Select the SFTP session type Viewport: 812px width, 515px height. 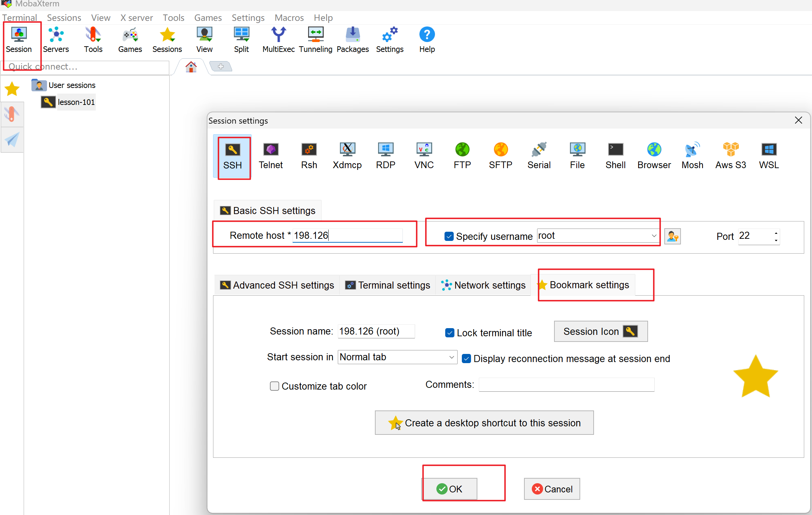click(x=500, y=155)
